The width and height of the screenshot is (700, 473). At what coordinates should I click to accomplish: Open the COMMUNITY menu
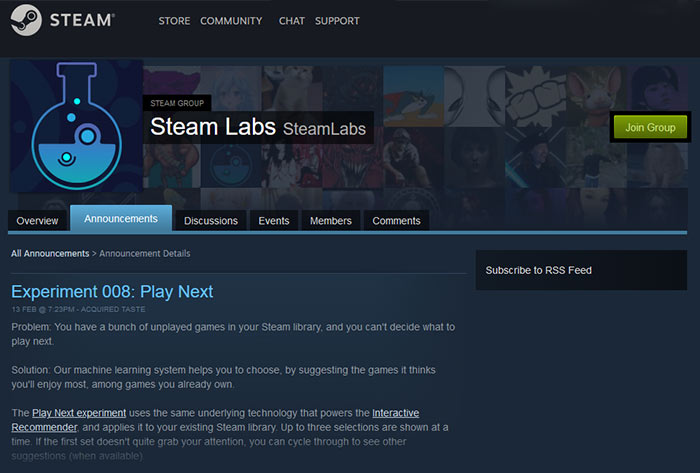[x=231, y=21]
